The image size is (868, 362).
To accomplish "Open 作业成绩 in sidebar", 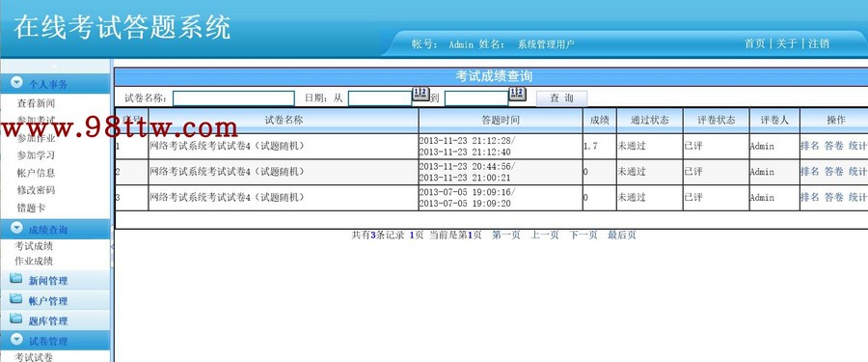I will click(34, 261).
